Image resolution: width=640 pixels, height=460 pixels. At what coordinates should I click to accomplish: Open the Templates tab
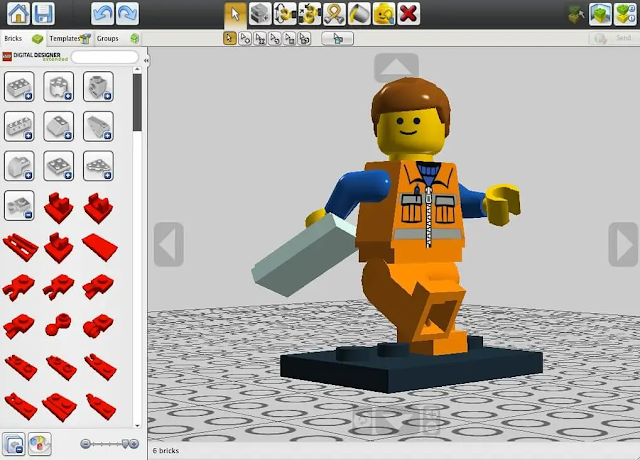point(70,39)
